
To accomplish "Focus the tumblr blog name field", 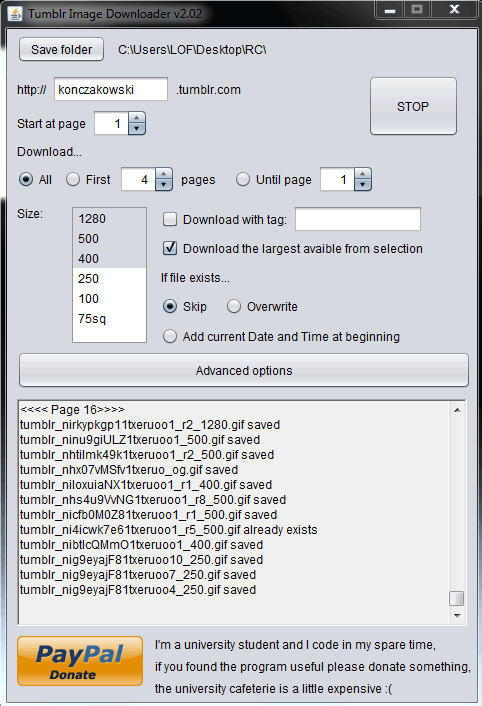I will pyautogui.click(x=111, y=90).
